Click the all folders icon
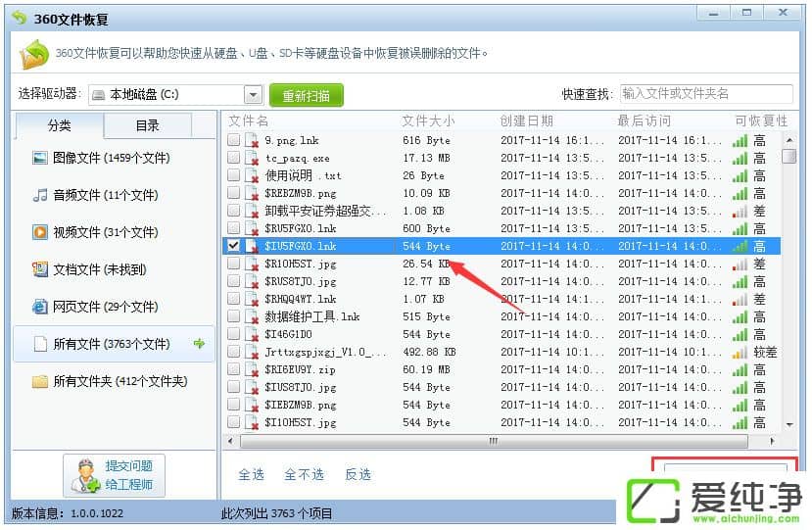812x530 pixels. click(x=40, y=381)
